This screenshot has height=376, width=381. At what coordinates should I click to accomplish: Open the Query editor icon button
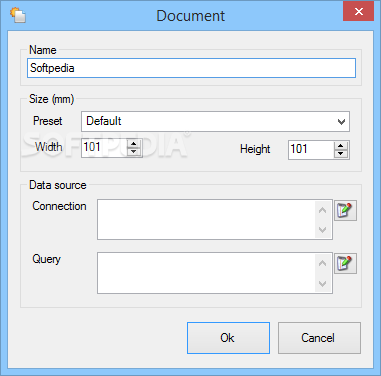click(345, 263)
